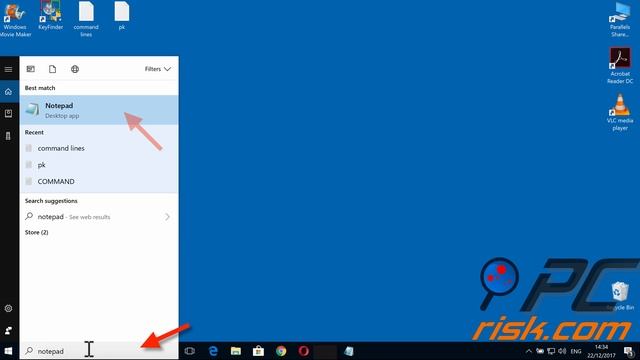Expand the search menu hamburger icon
The width and height of the screenshot is (640, 360).
pyautogui.click(x=8, y=69)
